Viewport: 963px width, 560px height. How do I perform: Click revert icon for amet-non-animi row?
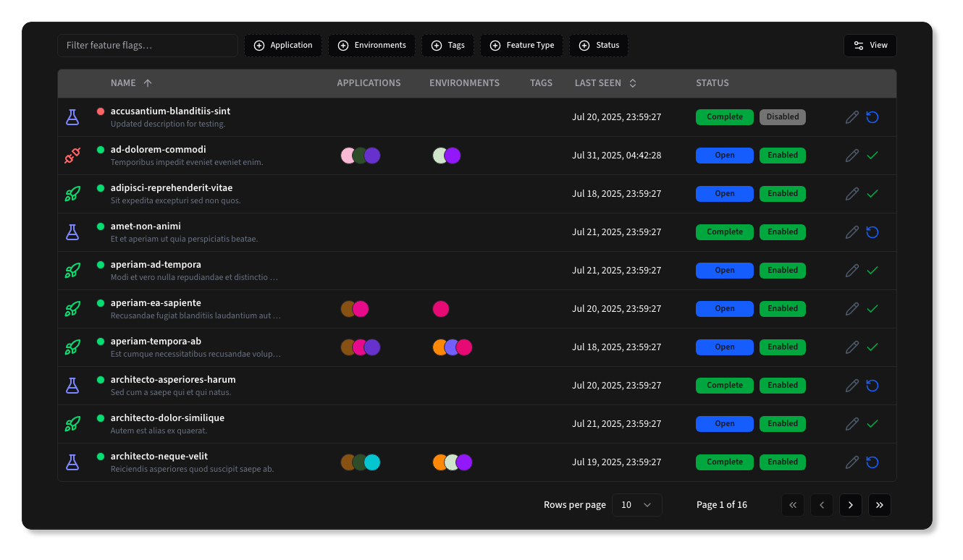click(872, 232)
